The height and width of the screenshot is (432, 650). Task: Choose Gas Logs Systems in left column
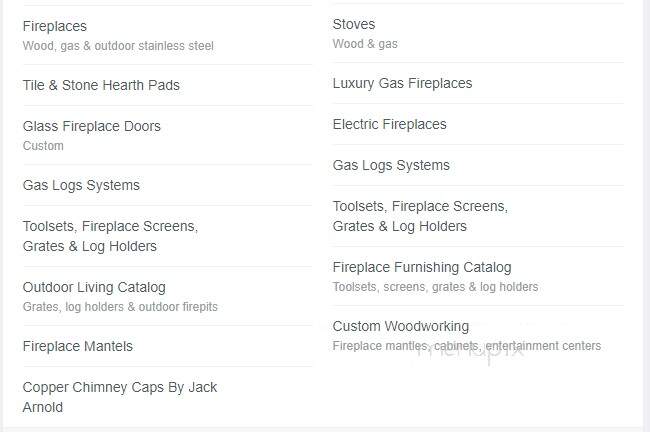[81, 185]
